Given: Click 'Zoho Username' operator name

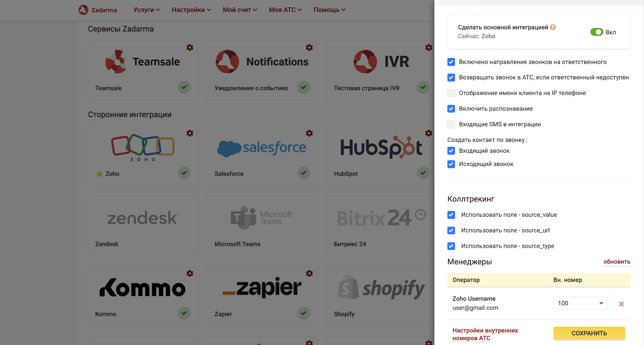Looking at the screenshot, I should [x=474, y=299].
